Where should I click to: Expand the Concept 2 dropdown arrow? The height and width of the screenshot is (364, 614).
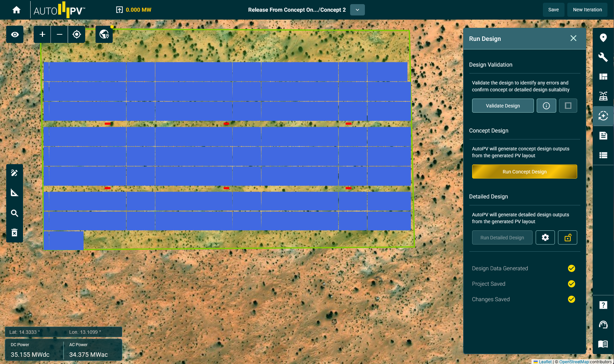[x=357, y=10]
